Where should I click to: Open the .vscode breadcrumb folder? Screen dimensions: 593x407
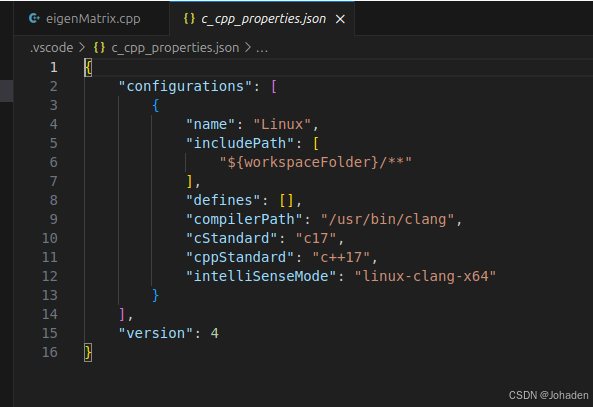point(51,48)
